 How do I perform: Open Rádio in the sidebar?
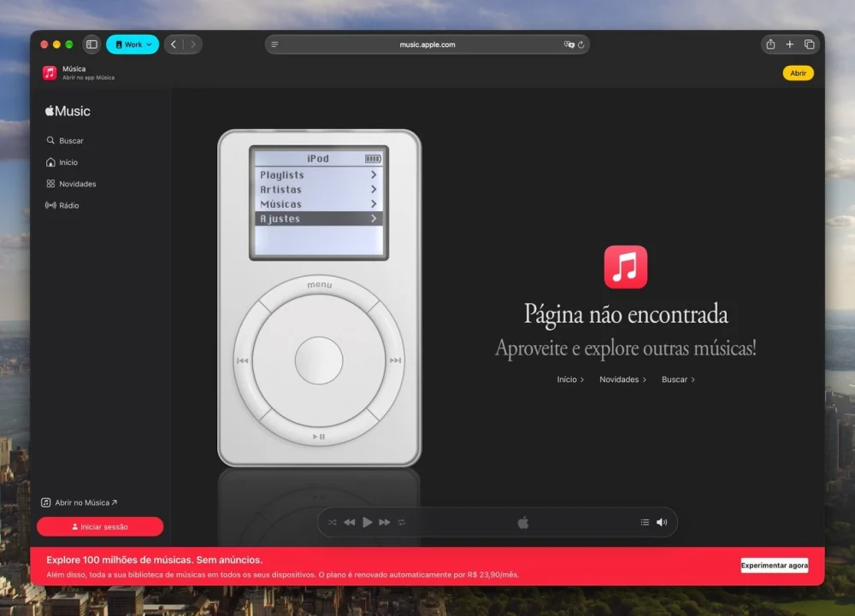pyautogui.click(x=62, y=205)
